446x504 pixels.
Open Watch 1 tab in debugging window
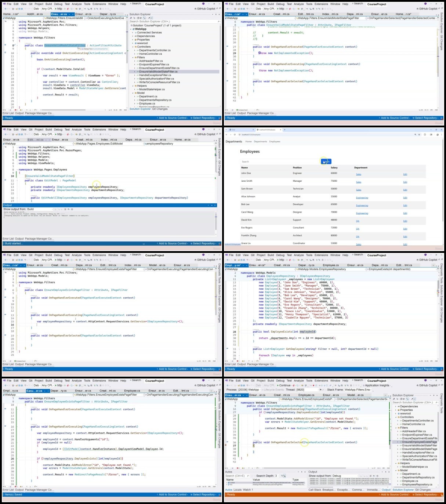[x=247, y=490]
